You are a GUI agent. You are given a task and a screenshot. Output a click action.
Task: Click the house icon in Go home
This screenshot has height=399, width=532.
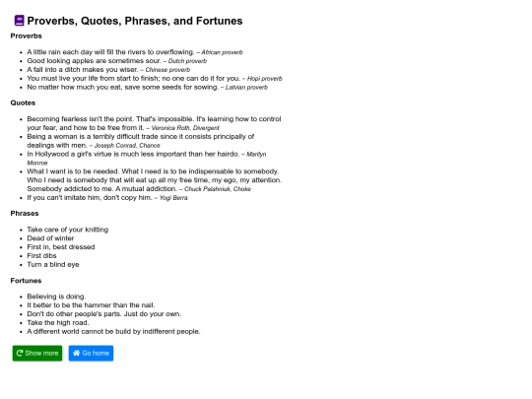(x=76, y=354)
